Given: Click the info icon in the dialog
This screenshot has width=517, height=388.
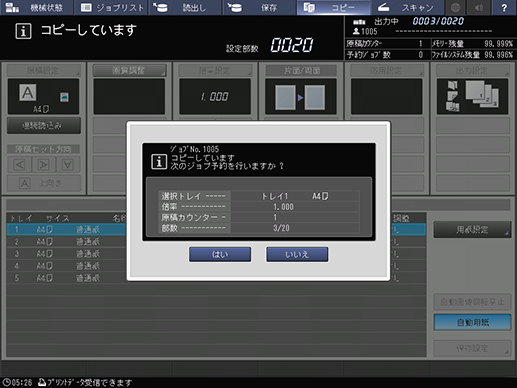Looking at the screenshot, I should [159, 162].
